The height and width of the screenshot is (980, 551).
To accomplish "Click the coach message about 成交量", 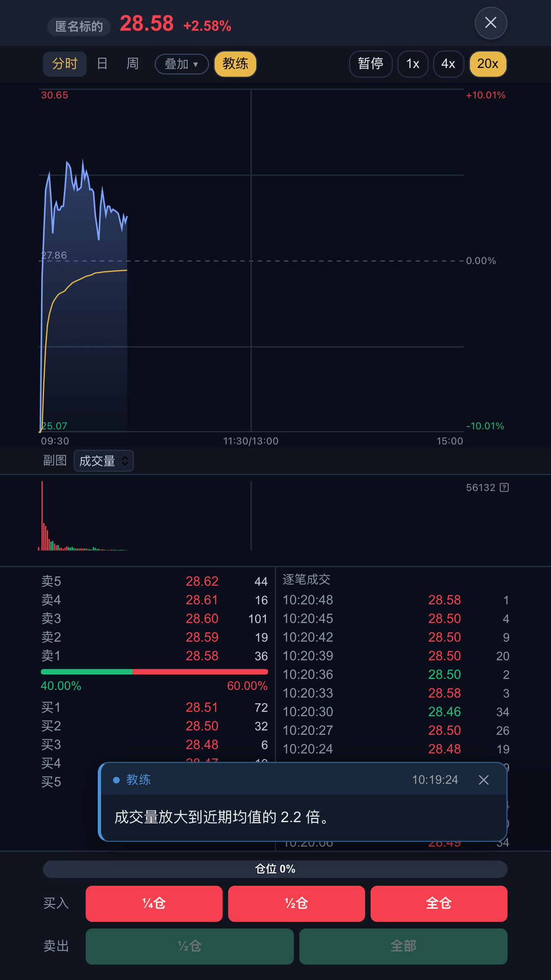I will pos(221,817).
